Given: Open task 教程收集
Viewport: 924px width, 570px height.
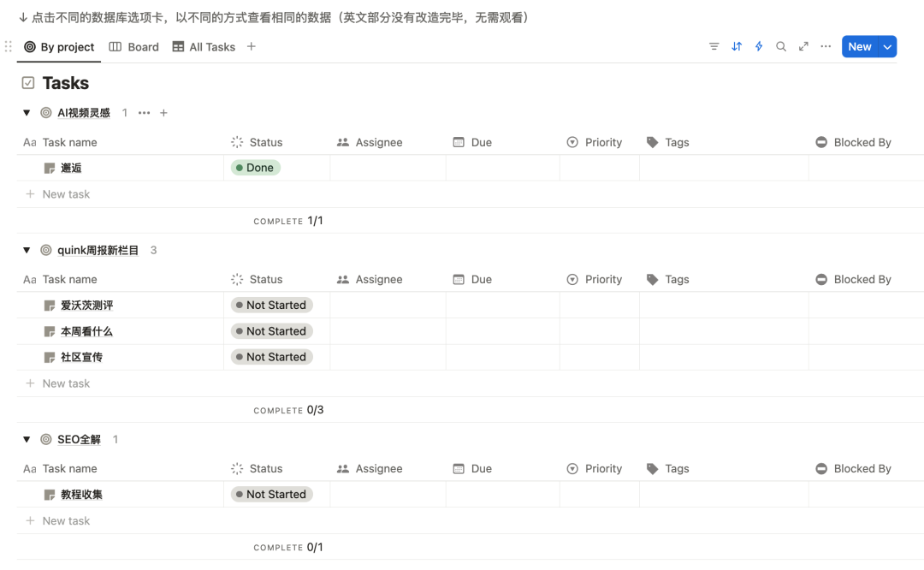Looking at the screenshot, I should pyautogui.click(x=81, y=495).
